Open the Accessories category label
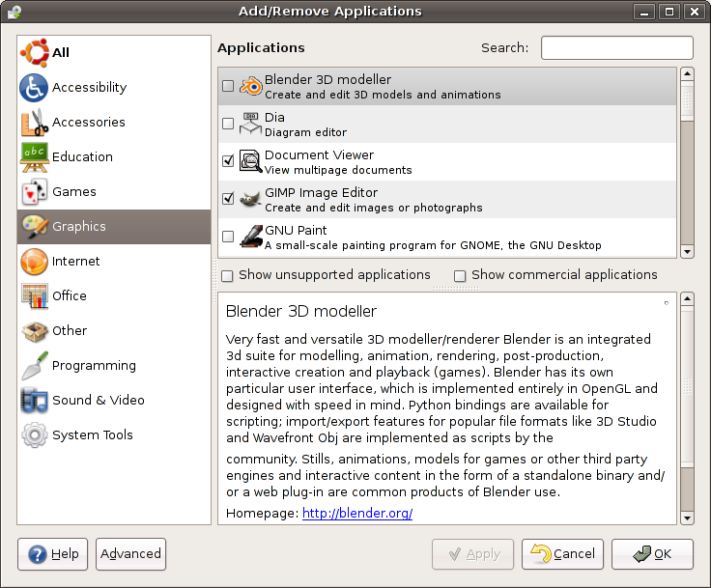This screenshot has height=588, width=711. click(89, 122)
